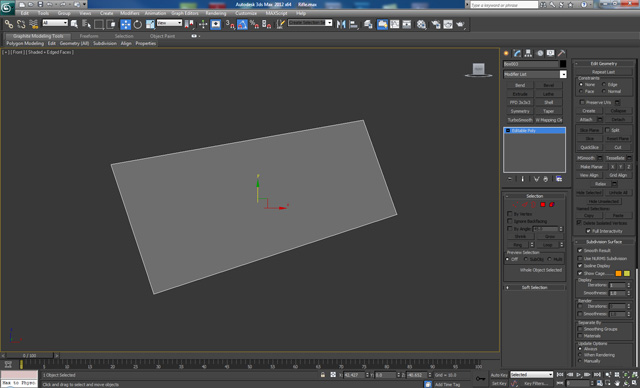Enable Use NURMS Subdivision checkbox

pos(580,258)
